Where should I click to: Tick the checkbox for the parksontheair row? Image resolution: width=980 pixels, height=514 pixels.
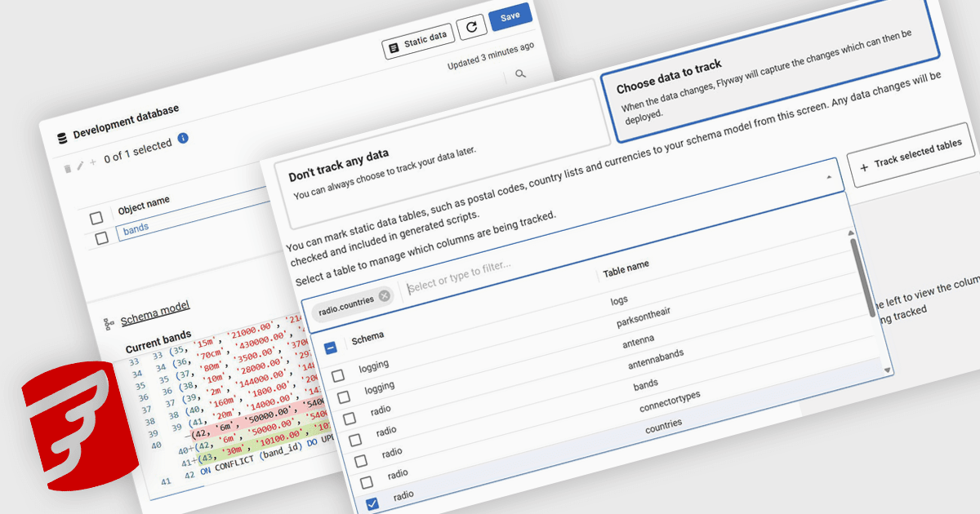click(344, 397)
